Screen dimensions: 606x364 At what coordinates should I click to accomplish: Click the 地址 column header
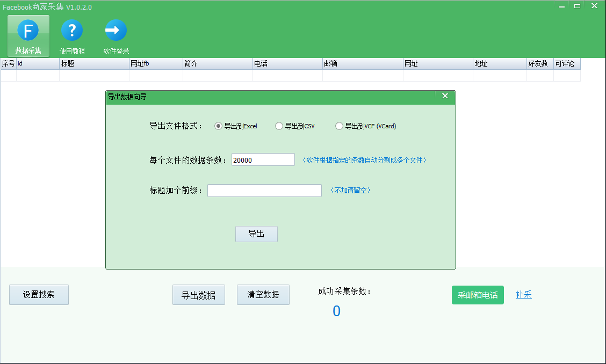click(500, 64)
